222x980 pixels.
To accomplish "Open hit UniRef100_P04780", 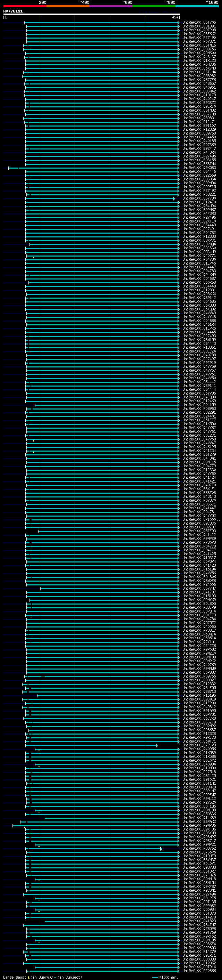I will point(199,259).
